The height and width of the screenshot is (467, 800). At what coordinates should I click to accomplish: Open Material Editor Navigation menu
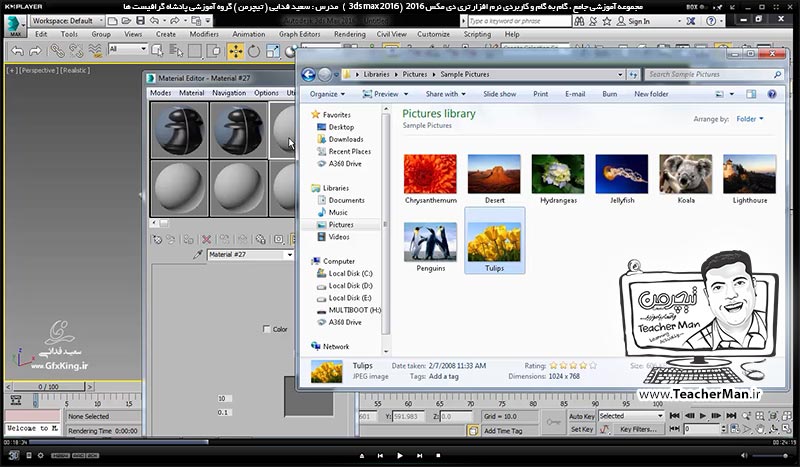pyautogui.click(x=229, y=93)
